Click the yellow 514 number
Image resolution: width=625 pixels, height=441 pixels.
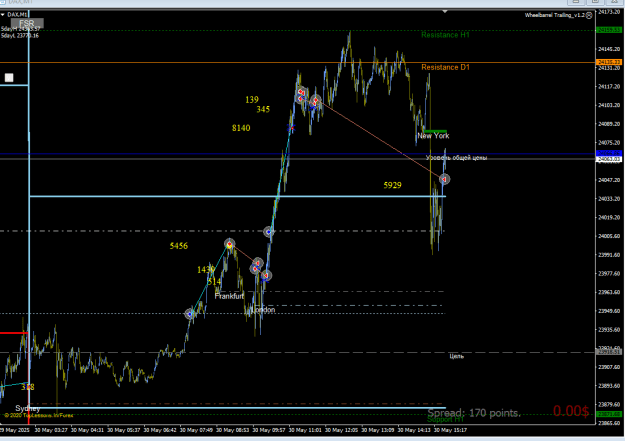point(214,282)
